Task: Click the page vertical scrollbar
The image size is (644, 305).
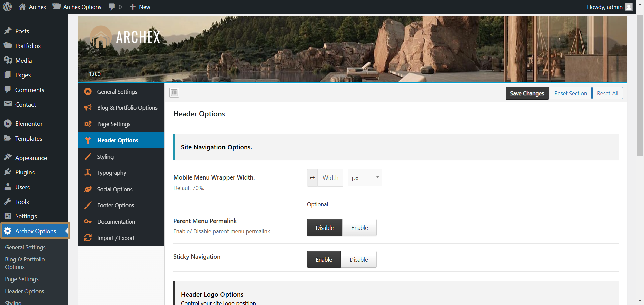Action: [x=640, y=86]
